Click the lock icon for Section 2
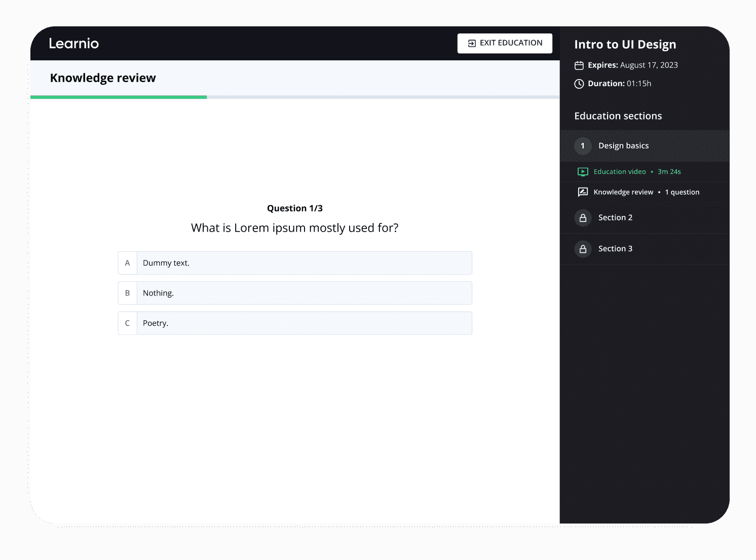 pyautogui.click(x=583, y=218)
